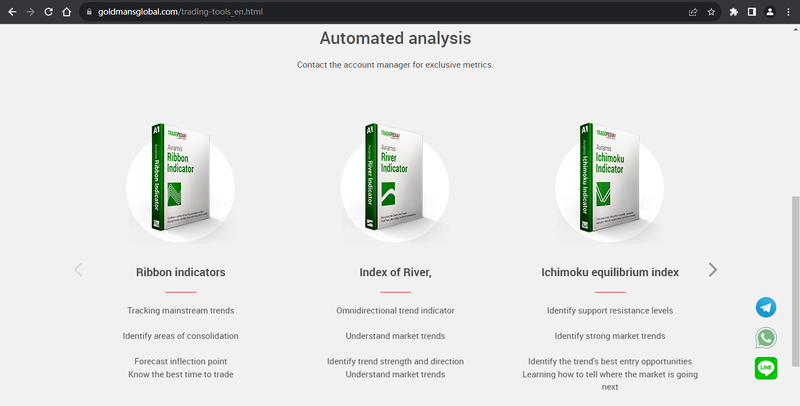
Task: Click 'Tracking mainstream trends' text
Action: coord(181,310)
